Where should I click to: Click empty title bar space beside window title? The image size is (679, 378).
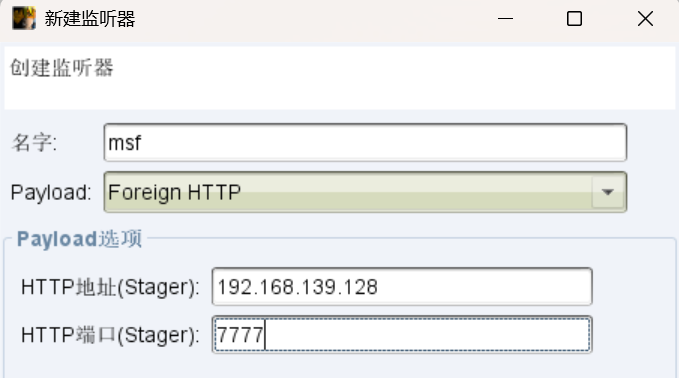coord(312,19)
